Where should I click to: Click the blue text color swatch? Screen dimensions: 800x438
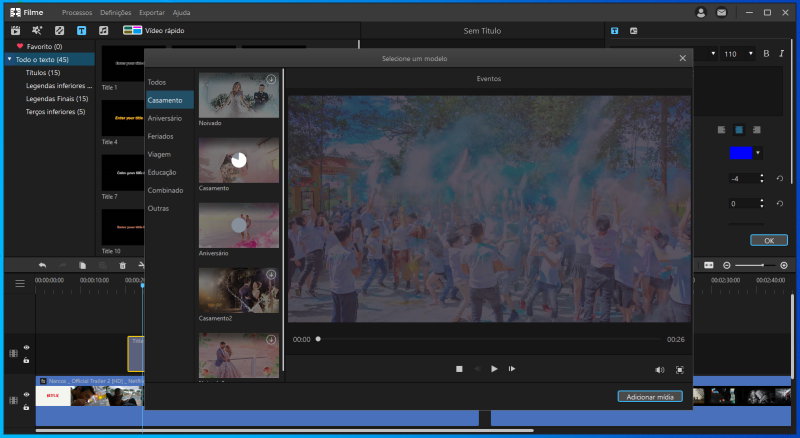click(741, 153)
